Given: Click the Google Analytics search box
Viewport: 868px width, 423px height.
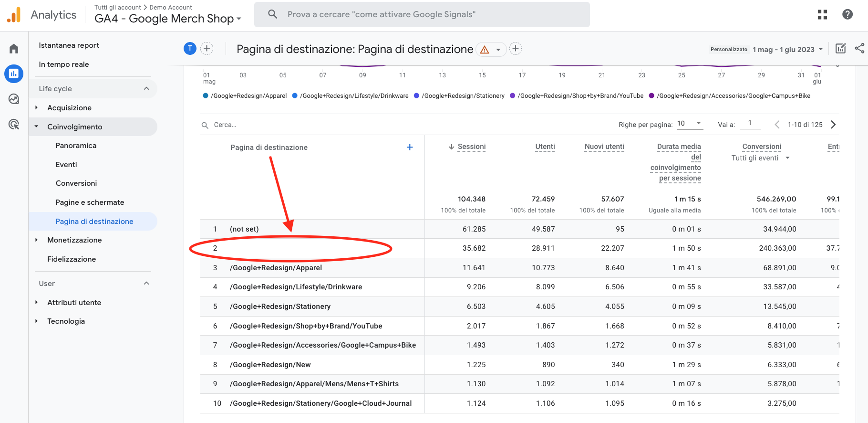Looking at the screenshot, I should click(x=422, y=14).
